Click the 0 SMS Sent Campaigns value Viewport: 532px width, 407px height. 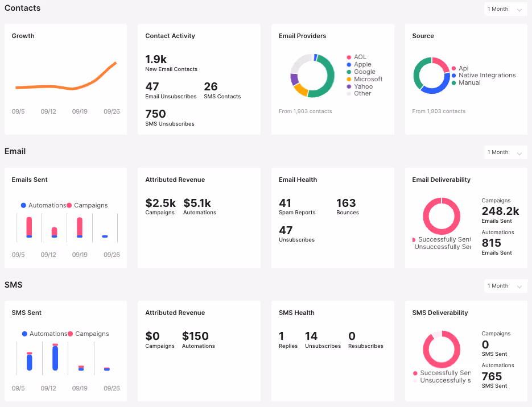coord(485,344)
